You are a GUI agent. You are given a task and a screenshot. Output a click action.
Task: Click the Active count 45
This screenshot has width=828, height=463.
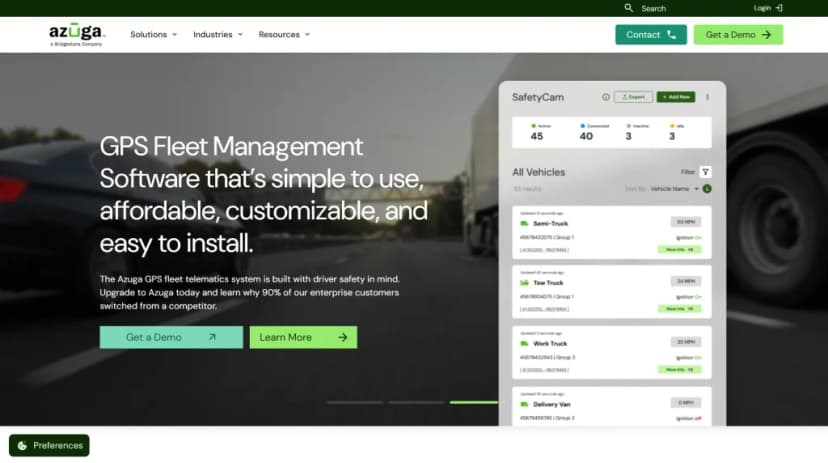point(537,136)
